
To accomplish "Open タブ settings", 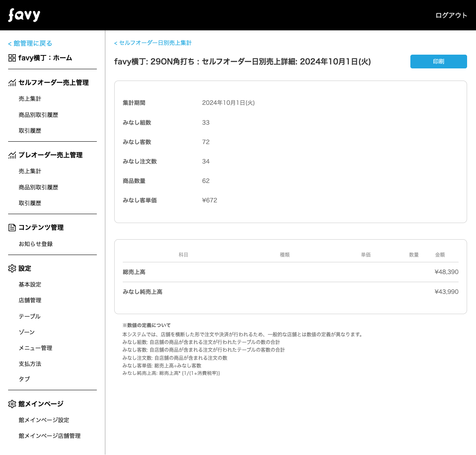I will tap(24, 379).
